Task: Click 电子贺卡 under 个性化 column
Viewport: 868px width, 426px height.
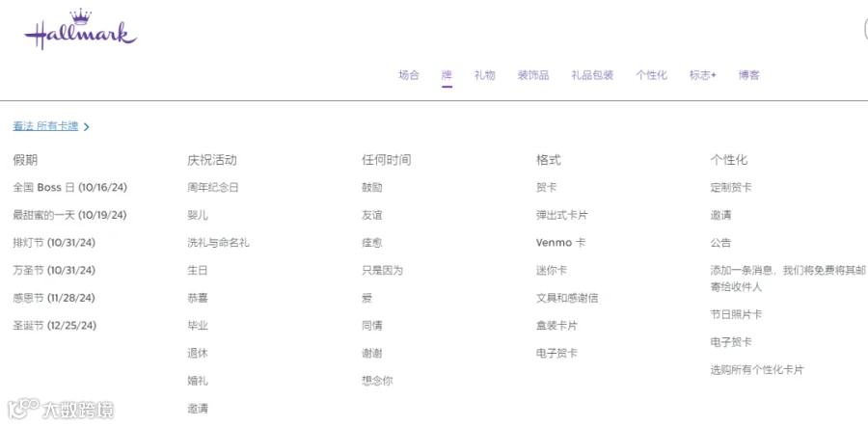Action: tap(731, 342)
